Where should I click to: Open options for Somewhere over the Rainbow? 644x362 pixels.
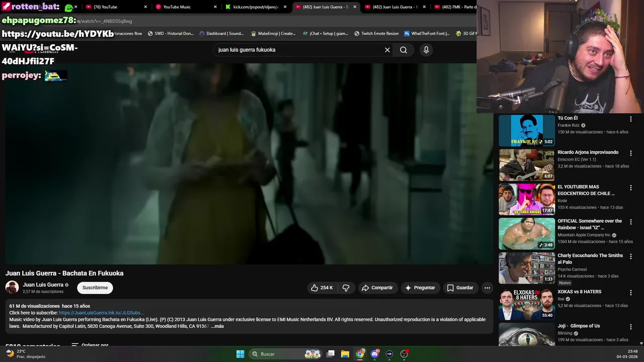click(630, 222)
